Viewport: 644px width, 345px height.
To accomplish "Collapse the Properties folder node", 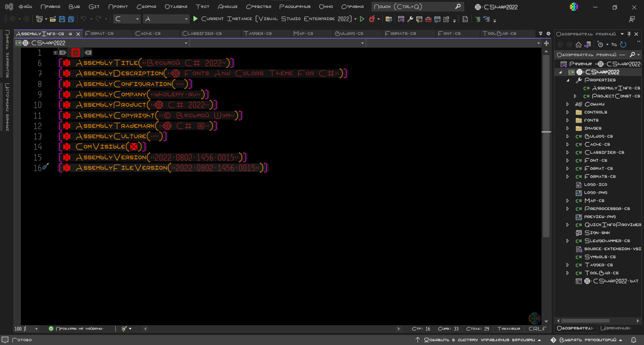I will click(x=568, y=80).
